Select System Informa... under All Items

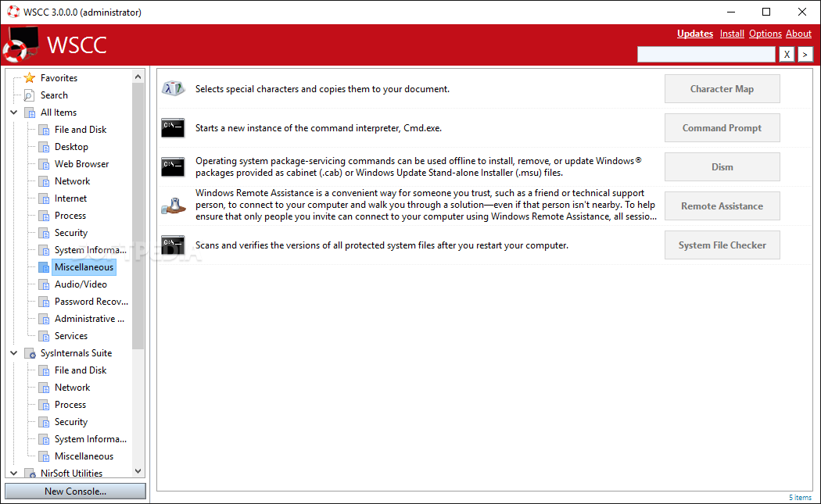pos(91,250)
